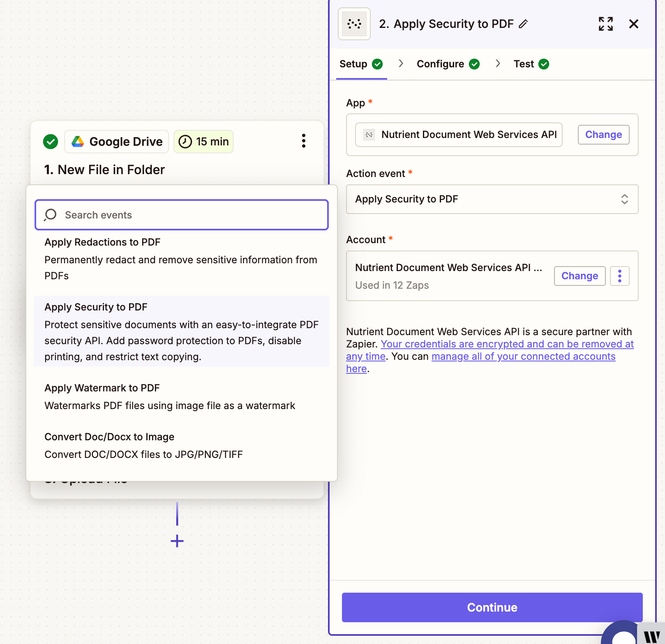Viewport: 665px width, 644px height.
Task: Click the 15 min trigger interval badge
Action: [203, 141]
